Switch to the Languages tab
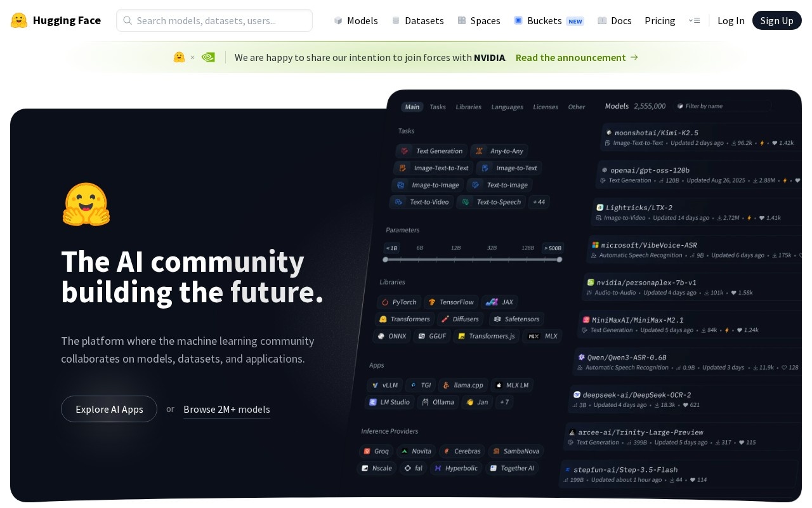812x508 pixels. click(x=507, y=107)
